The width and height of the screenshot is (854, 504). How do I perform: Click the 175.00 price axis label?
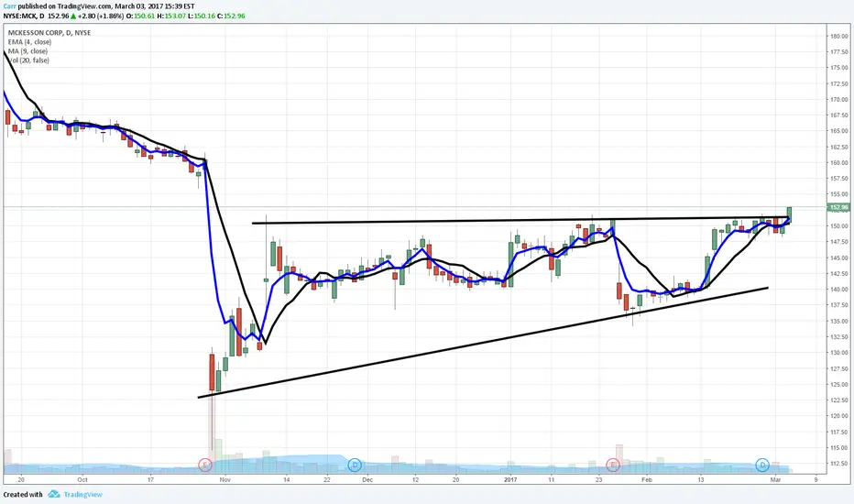click(838, 68)
